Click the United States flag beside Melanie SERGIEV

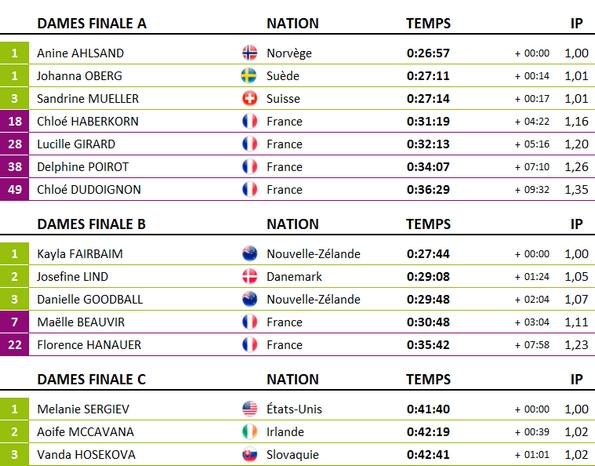point(249,409)
